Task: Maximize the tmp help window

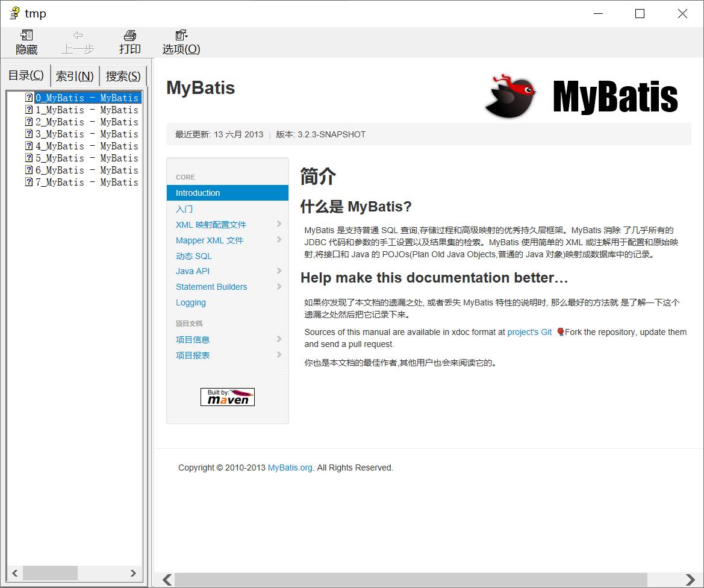Action: pos(640,13)
